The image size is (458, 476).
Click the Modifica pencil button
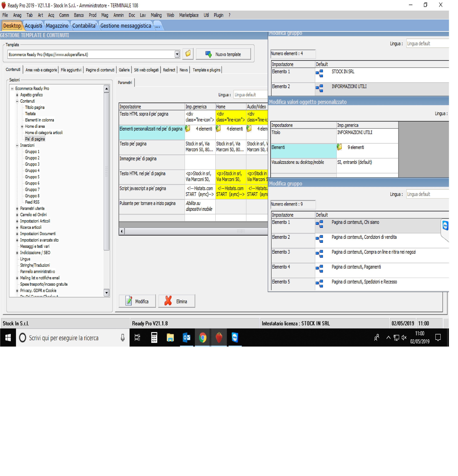click(137, 301)
